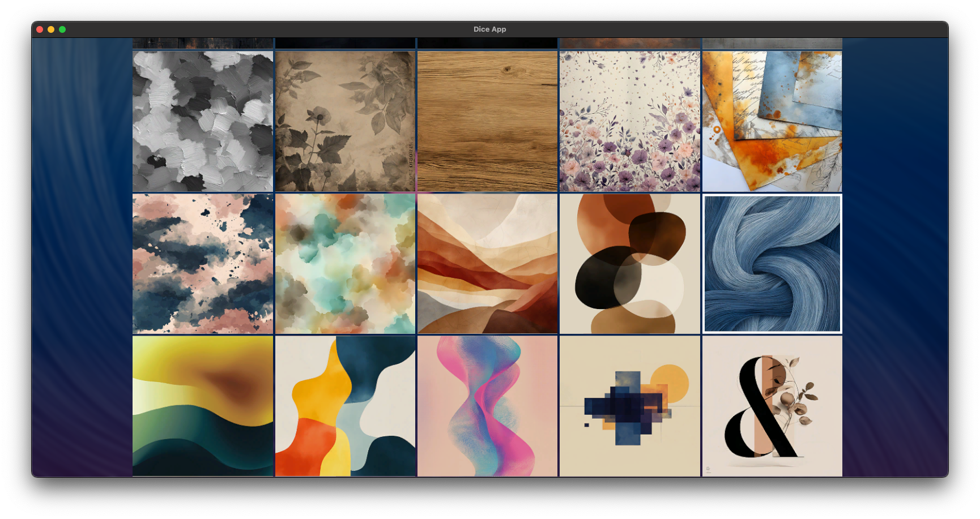The image size is (980, 519).
Task: Choose the oak wood grain texture
Action: point(487,121)
